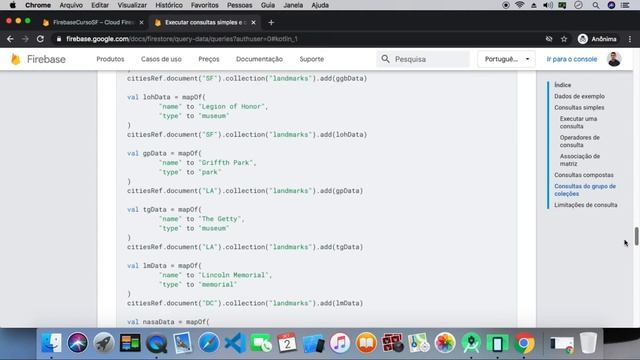
Task: Open Photos app in Dock
Action: click(445, 342)
